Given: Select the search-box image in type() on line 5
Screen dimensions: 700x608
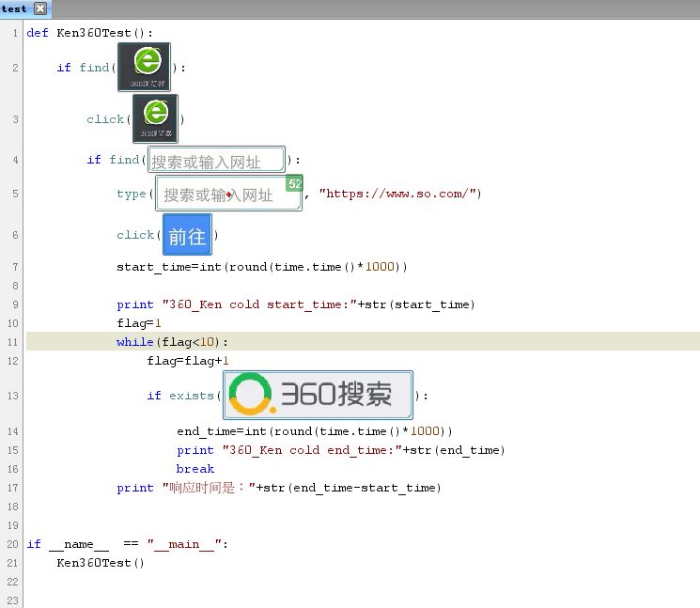Looking at the screenshot, I should coord(229,193).
